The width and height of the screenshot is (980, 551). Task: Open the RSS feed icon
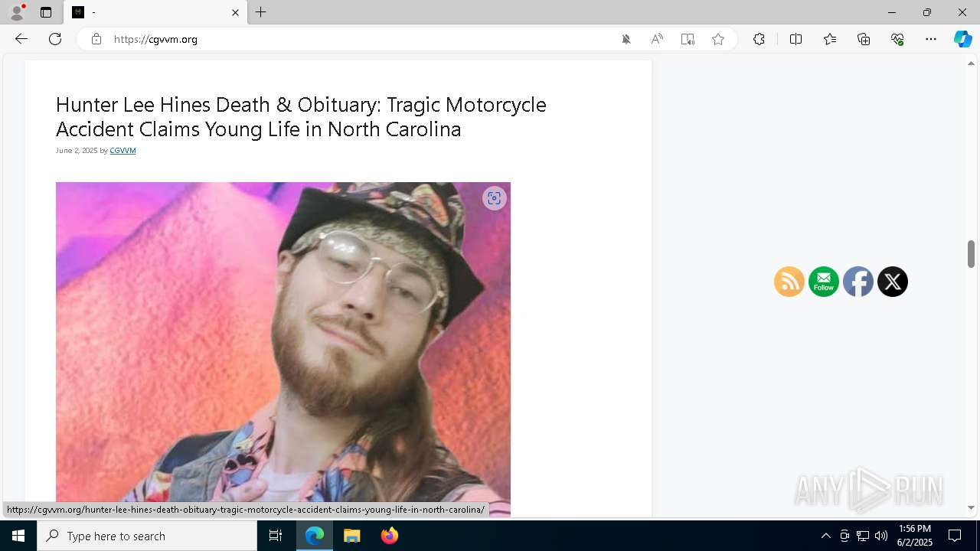[789, 282]
